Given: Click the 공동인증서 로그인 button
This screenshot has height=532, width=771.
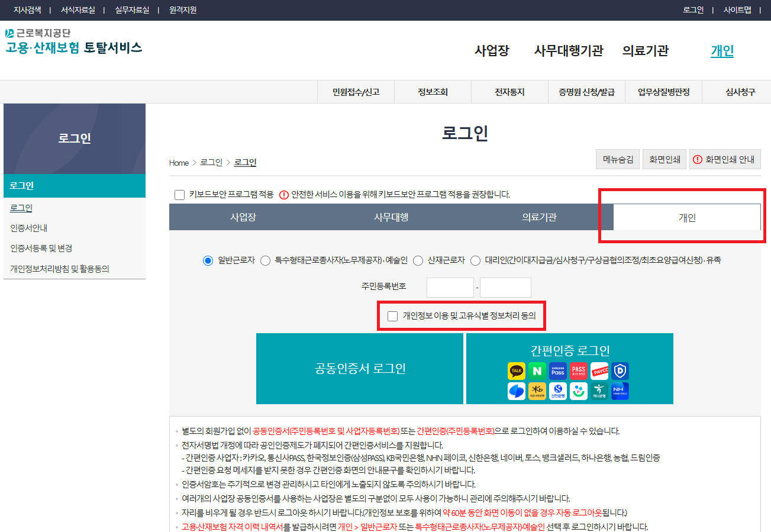Looking at the screenshot, I should (x=360, y=368).
